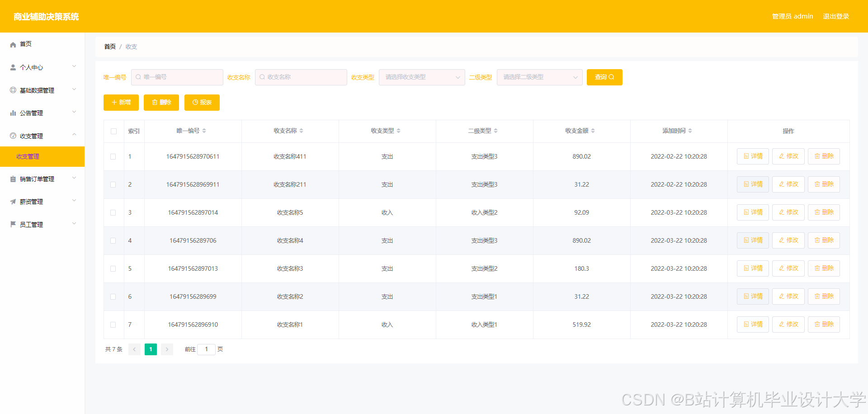
Task: Check the row 3 checkbox (收支名称5)
Action: pos(113,212)
